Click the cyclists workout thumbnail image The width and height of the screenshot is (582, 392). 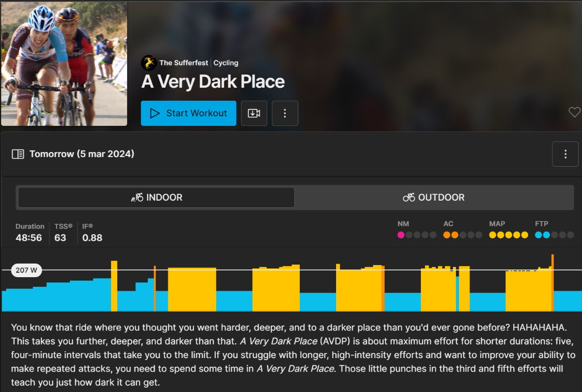coord(64,63)
